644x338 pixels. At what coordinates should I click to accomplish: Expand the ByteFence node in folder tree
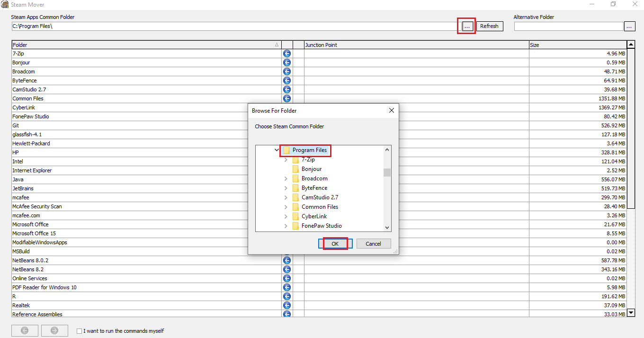[x=286, y=188]
